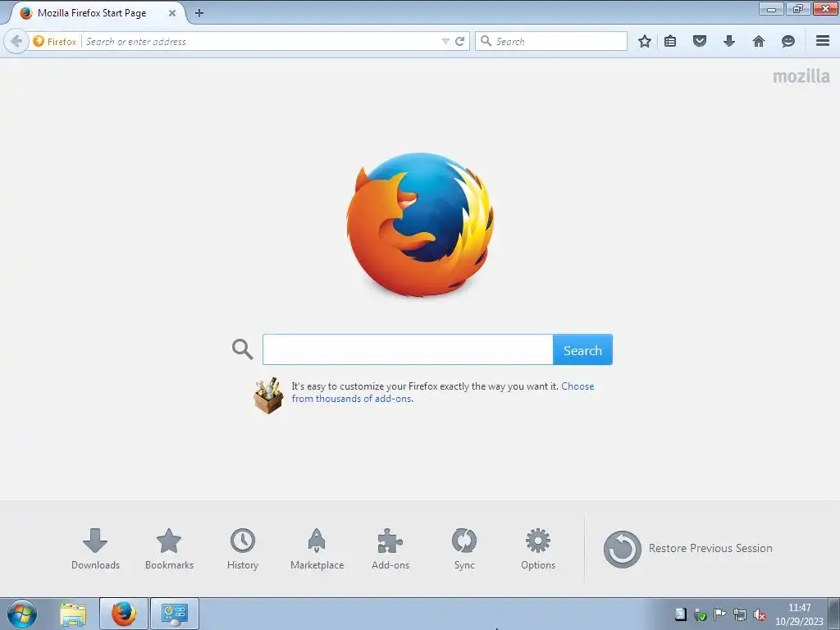
Task: Click the Back arrow button
Action: click(16, 41)
